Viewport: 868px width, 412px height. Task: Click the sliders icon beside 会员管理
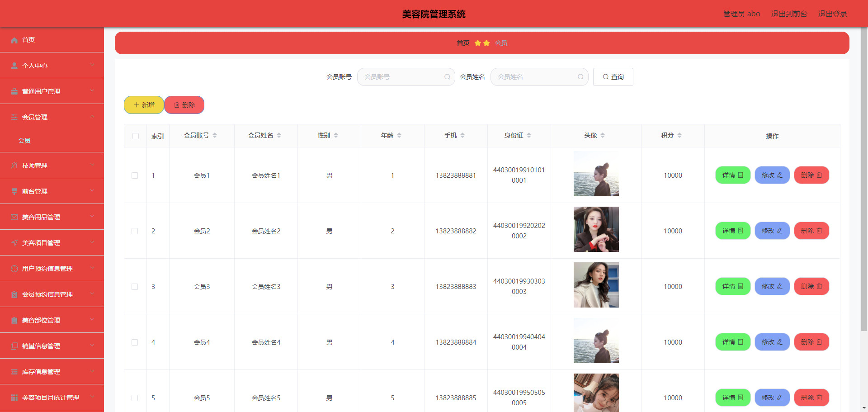pos(14,117)
